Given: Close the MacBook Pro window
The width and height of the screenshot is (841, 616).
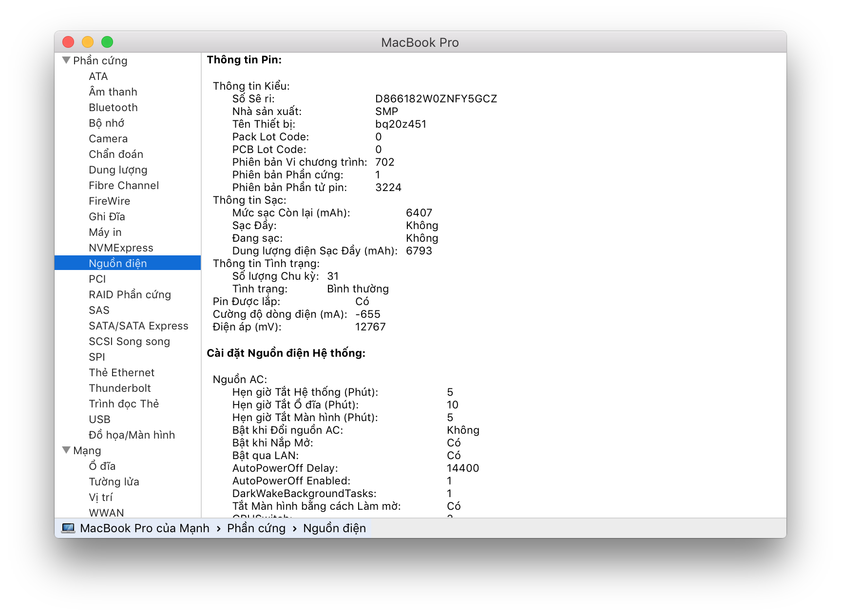Looking at the screenshot, I should pyautogui.click(x=68, y=42).
